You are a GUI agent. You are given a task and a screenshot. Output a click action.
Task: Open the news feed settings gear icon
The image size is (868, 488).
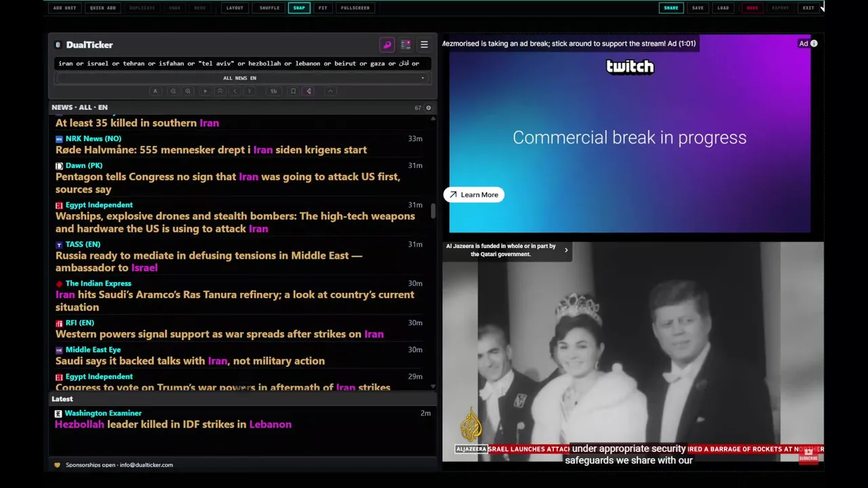coord(428,108)
